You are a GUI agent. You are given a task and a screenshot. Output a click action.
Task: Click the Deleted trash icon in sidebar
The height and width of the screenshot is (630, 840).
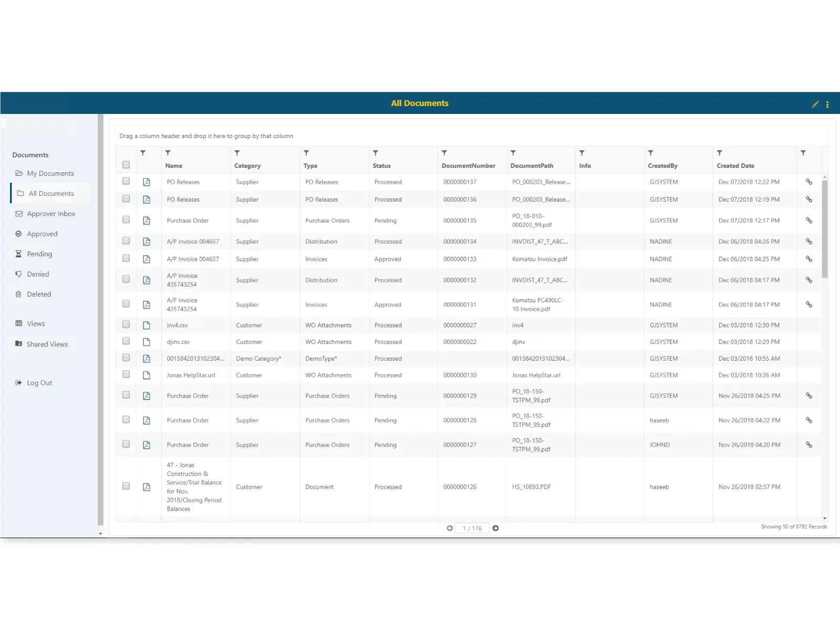coord(19,294)
